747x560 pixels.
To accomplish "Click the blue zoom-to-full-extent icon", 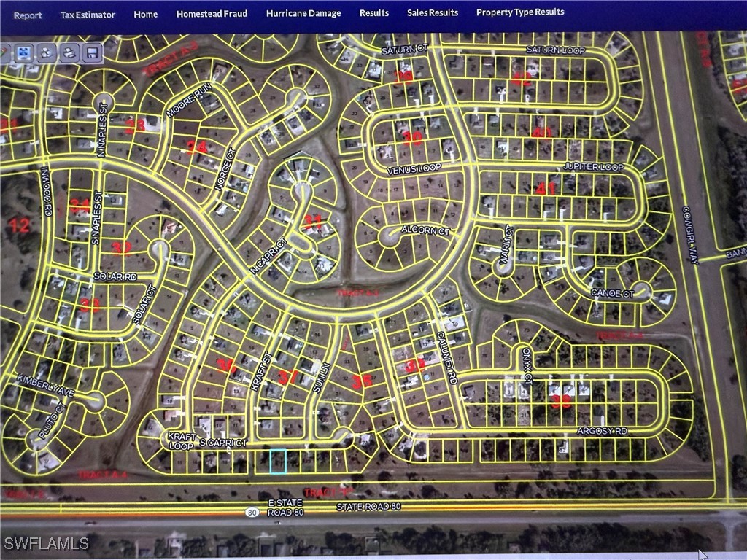I will coord(24,52).
